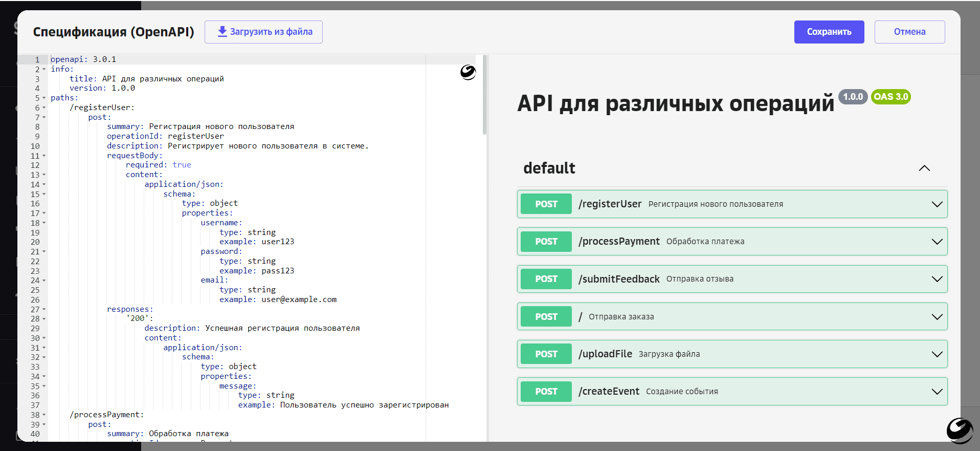Click the Отправка отзыва summary text

(700, 279)
